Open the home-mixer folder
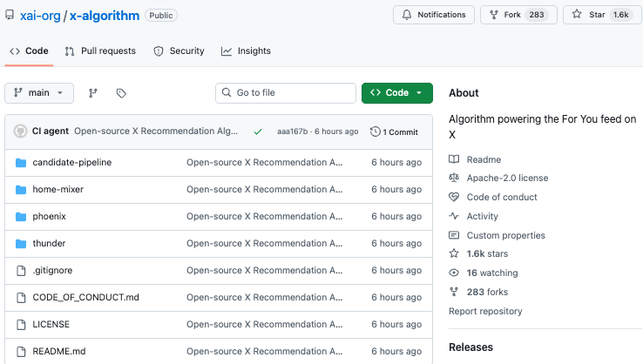The height and width of the screenshot is (364, 643). pyautogui.click(x=58, y=189)
